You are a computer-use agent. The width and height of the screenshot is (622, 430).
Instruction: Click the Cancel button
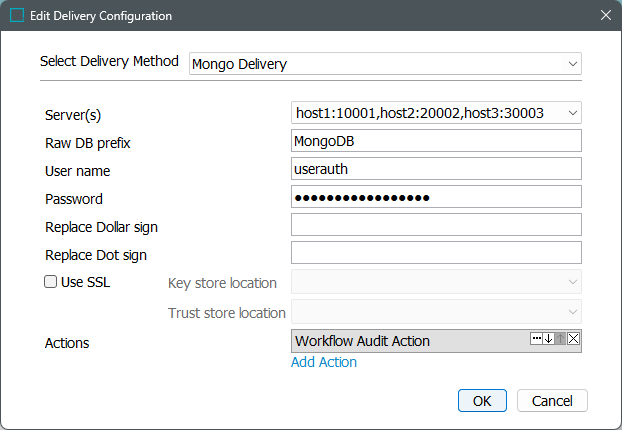coord(551,401)
